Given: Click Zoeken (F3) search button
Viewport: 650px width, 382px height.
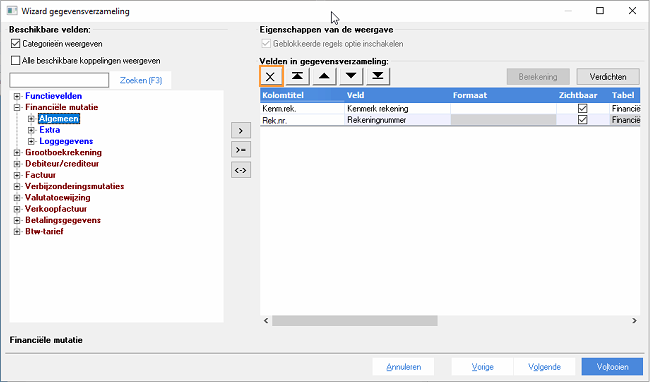Looking at the screenshot, I should 141,80.
